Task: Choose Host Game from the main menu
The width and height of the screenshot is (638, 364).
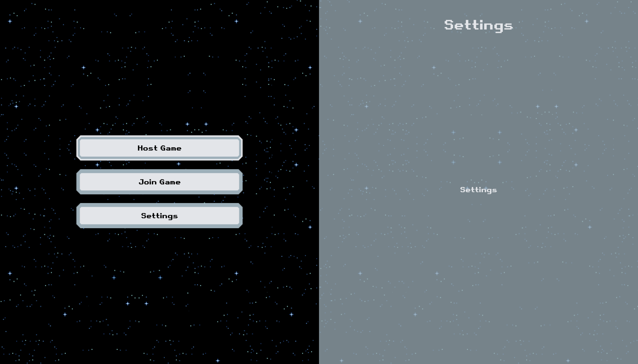Action: click(159, 148)
